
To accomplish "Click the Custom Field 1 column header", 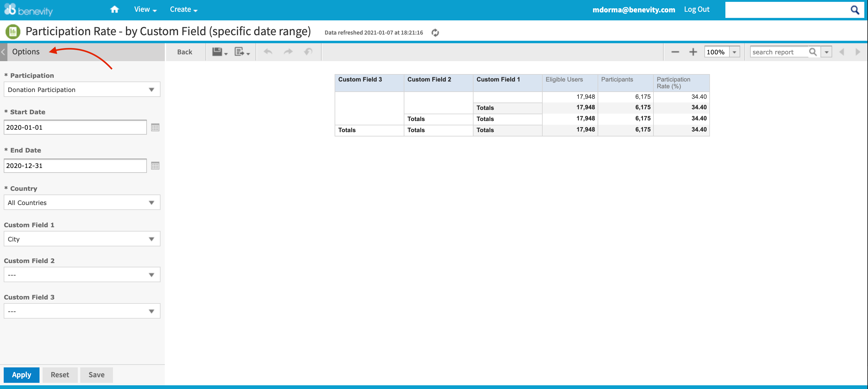I will tap(507, 83).
